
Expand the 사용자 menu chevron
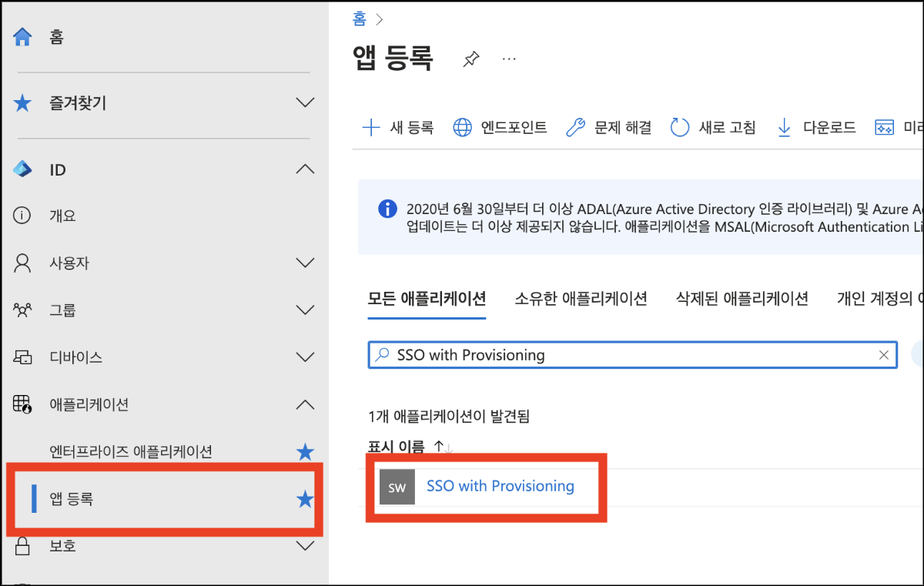[306, 263]
